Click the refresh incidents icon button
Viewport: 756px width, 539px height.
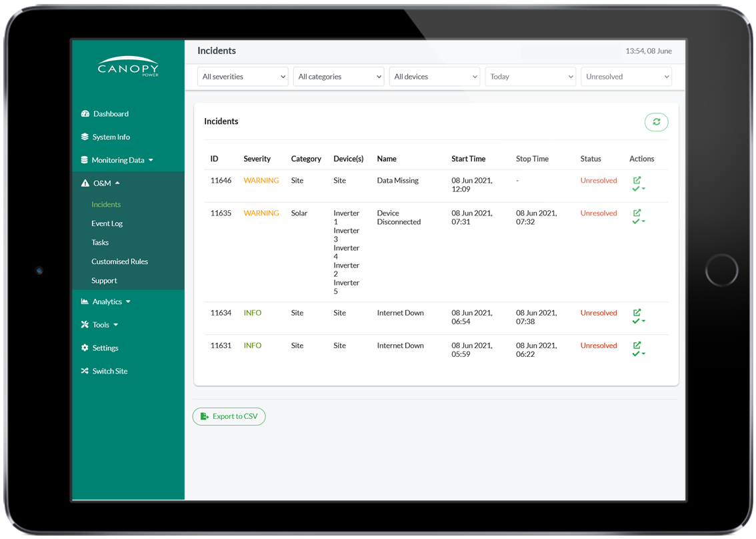pyautogui.click(x=656, y=122)
